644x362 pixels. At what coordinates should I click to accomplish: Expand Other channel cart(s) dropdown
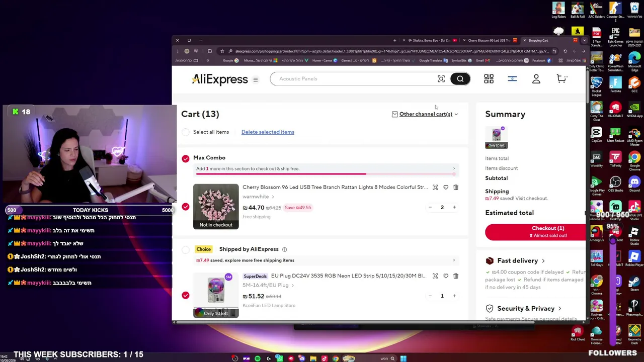pos(425,114)
